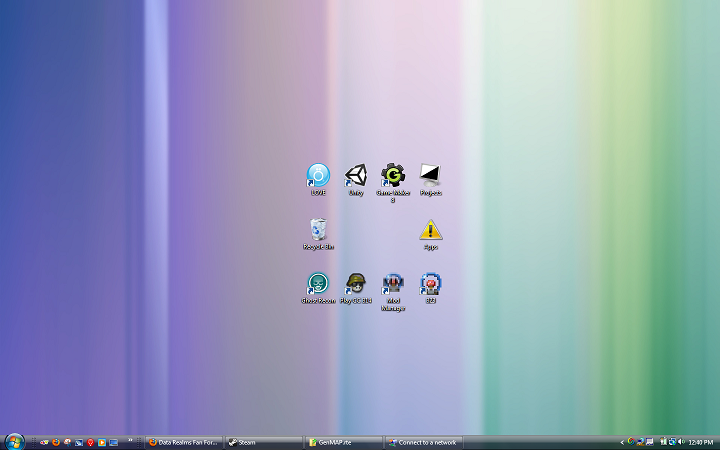Viewport: 720px width, 450px height.
Task: Click the taskbar clock showing 12:40 PM
Action: (701, 442)
